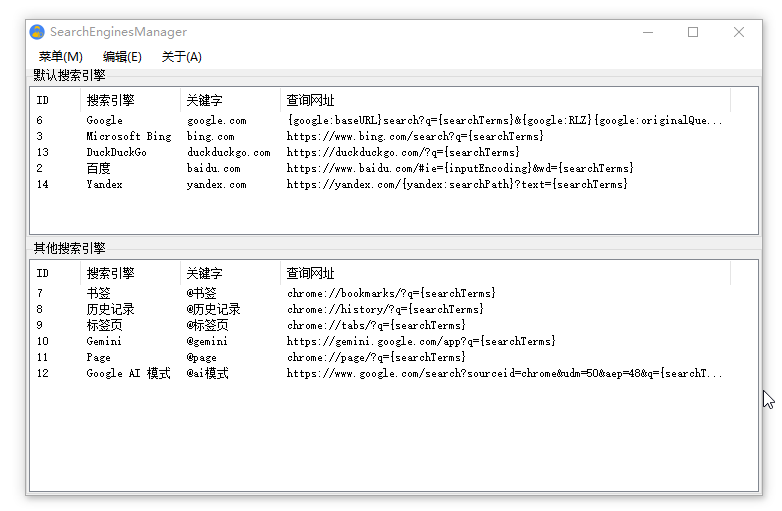
Task: Click 搜索引擎 header in other engines table
Action: click(130, 273)
